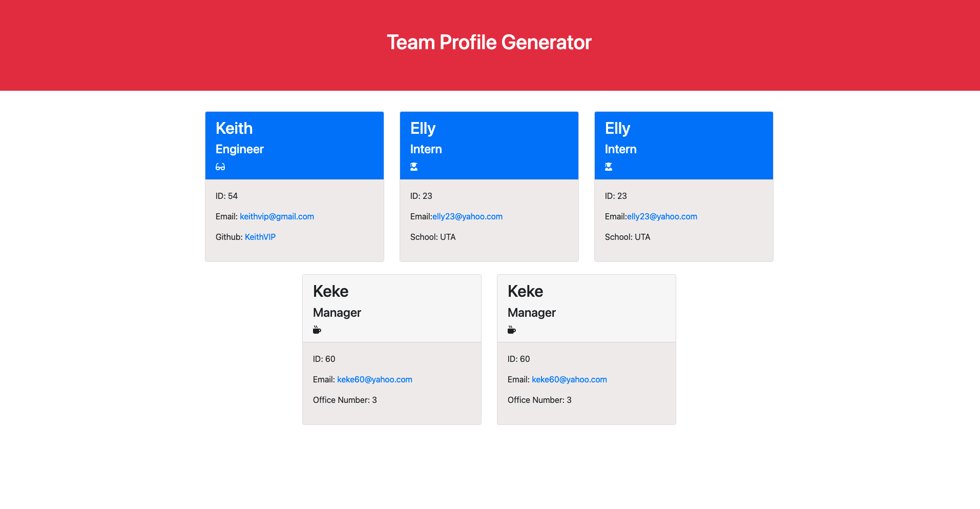Click the coffee mug icon on right Keke card
Screen dimensions: 980x509
(x=512, y=330)
